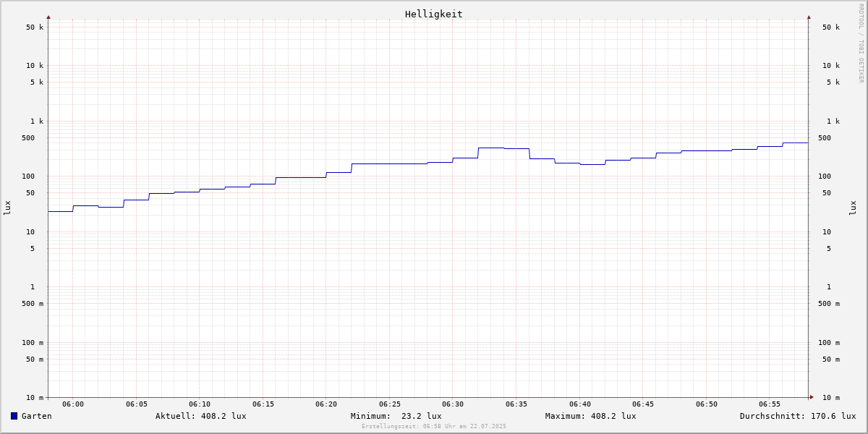Viewport: 868px width, 434px height.
Task: Click the Aktuell: 408.2 lux value
Action: tap(201, 416)
